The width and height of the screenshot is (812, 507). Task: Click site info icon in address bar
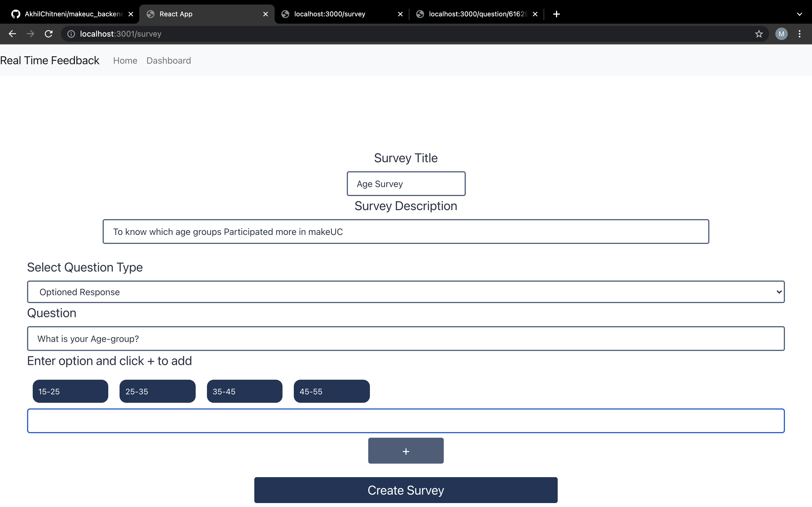point(71,34)
